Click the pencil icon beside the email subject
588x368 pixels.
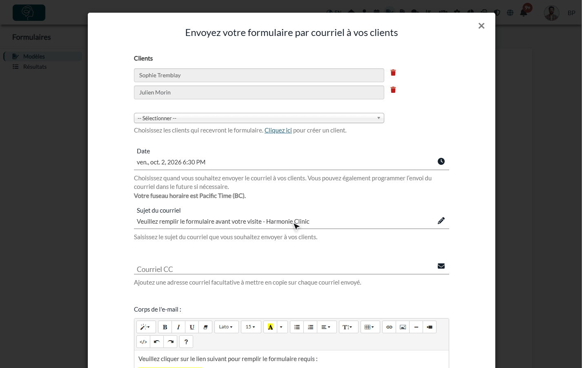coord(441,221)
